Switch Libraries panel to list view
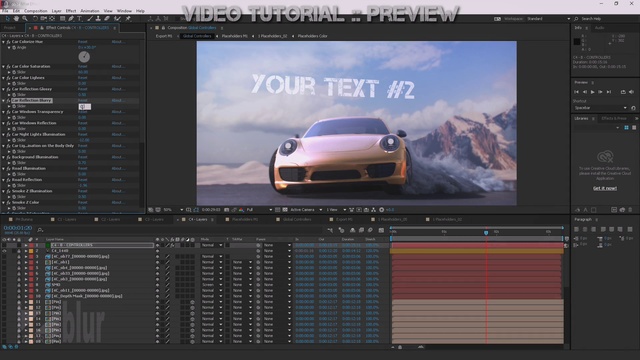The image size is (640, 360). click(634, 128)
